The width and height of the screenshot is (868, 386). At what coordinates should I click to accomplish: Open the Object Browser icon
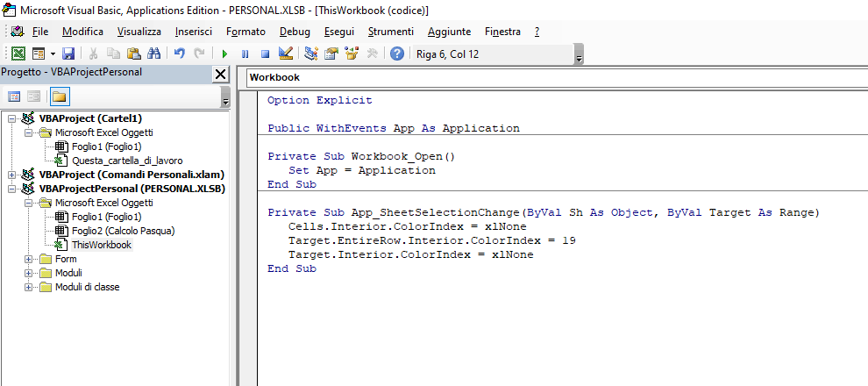(352, 54)
